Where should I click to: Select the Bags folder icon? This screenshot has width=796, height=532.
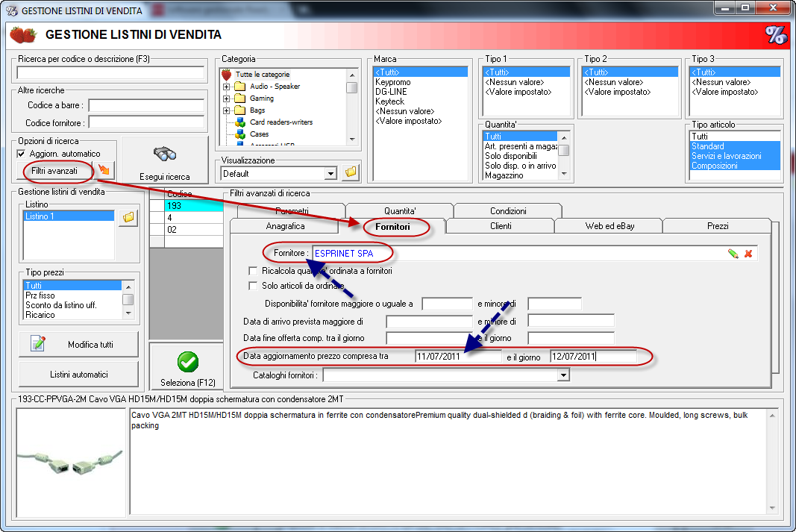click(240, 110)
